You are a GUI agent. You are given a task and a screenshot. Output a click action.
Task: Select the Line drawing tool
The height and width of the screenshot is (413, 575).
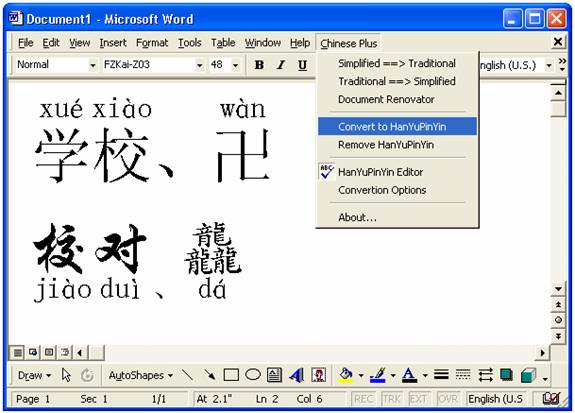coord(187,375)
